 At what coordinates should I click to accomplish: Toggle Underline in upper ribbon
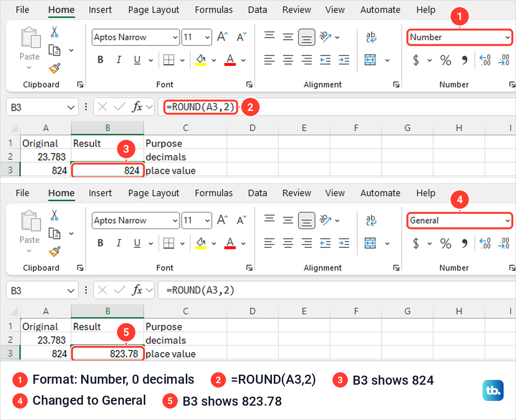click(x=137, y=60)
